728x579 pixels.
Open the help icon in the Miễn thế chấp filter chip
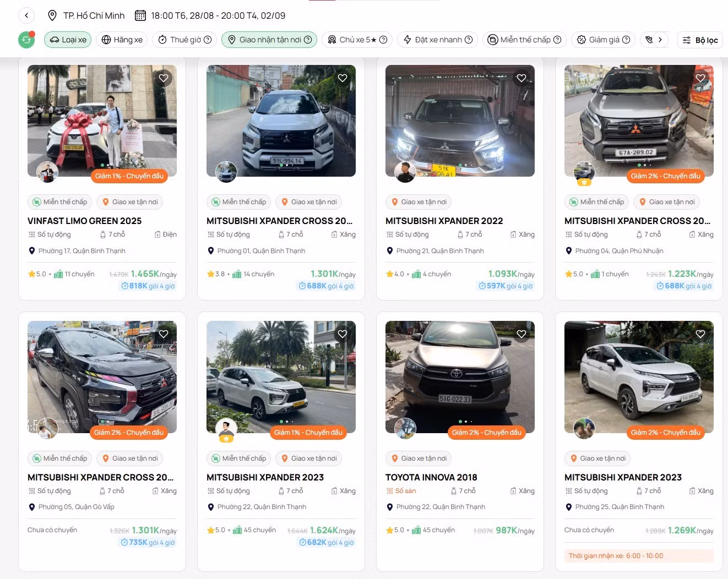(x=557, y=40)
